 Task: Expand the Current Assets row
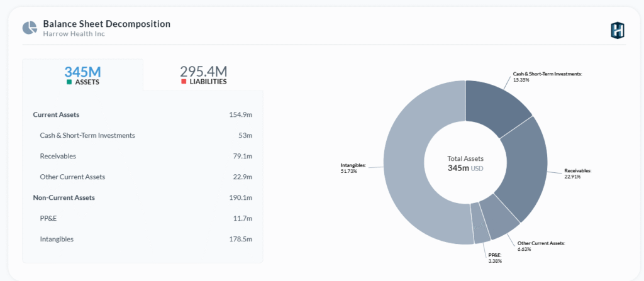pyautogui.click(x=56, y=114)
